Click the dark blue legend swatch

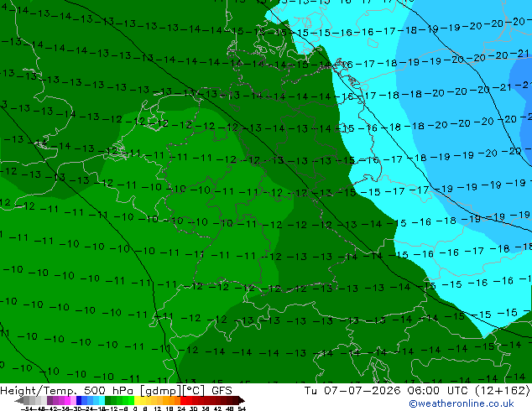(79, 400)
